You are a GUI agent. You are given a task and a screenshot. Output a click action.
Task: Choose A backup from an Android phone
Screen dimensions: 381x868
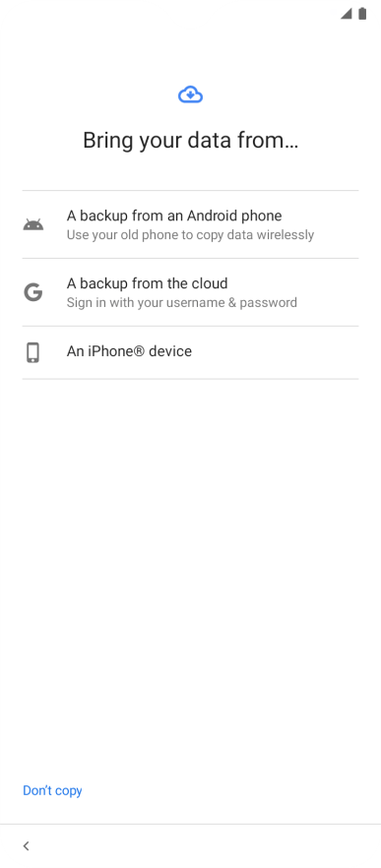point(191,224)
